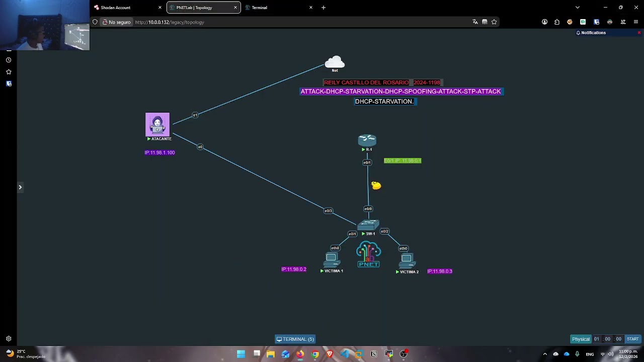This screenshot has height=362, width=644.
Task: Switch to PNETLab Topology tab
Action: coord(204,8)
